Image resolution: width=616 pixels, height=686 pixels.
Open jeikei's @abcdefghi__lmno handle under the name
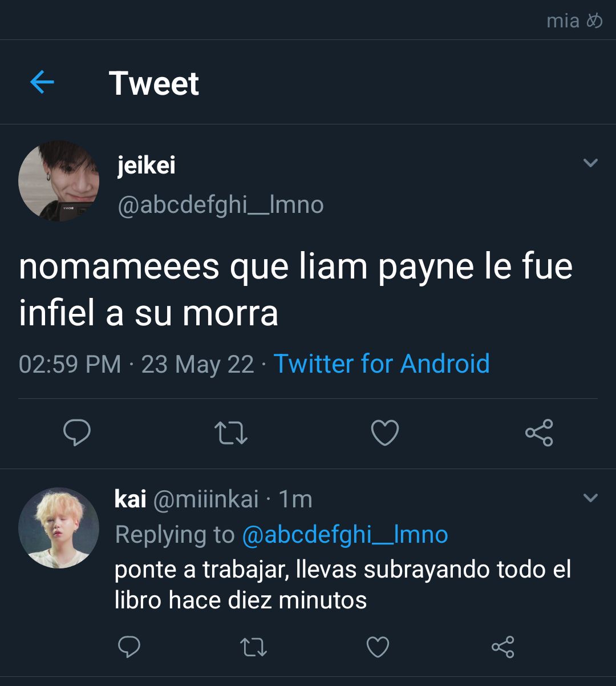tap(221, 205)
